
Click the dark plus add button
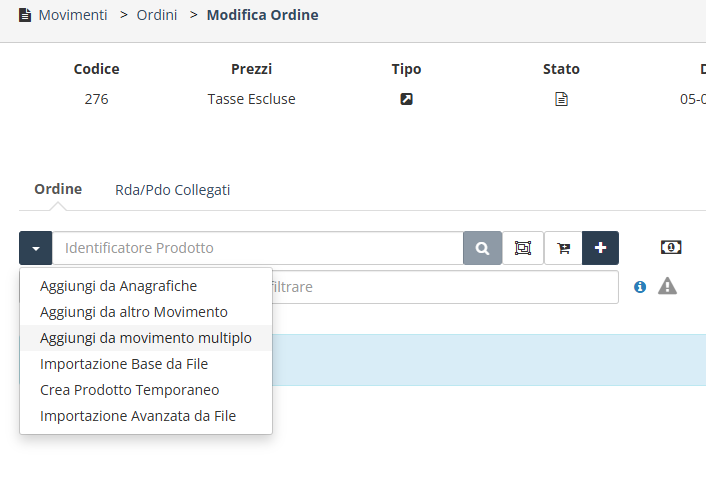(600, 248)
